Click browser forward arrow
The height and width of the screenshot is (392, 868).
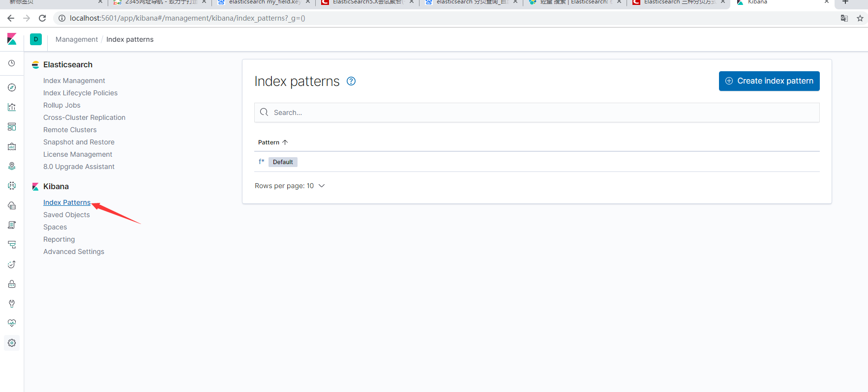27,18
